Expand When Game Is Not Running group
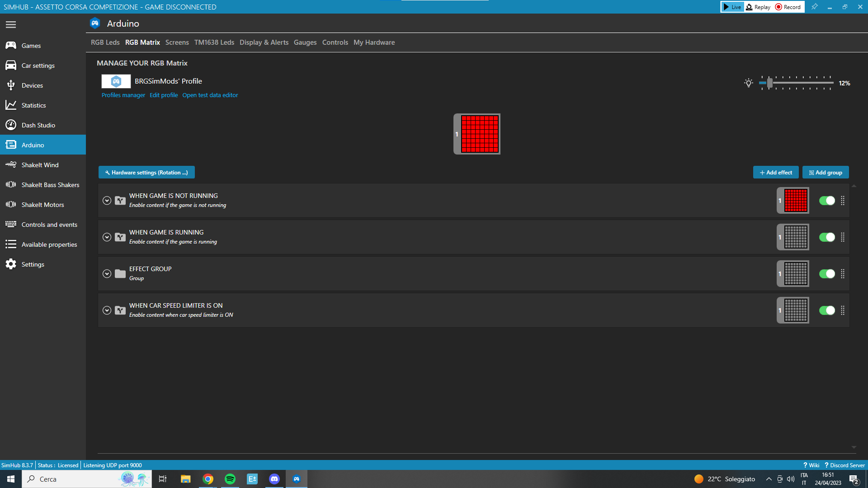 point(107,201)
